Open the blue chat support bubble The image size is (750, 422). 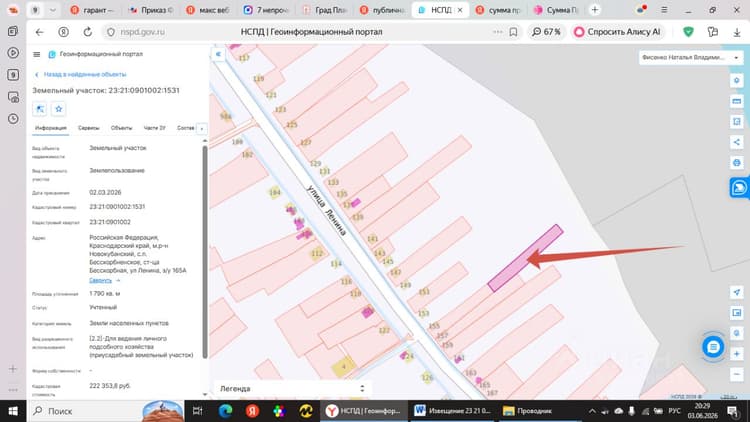[713, 347]
